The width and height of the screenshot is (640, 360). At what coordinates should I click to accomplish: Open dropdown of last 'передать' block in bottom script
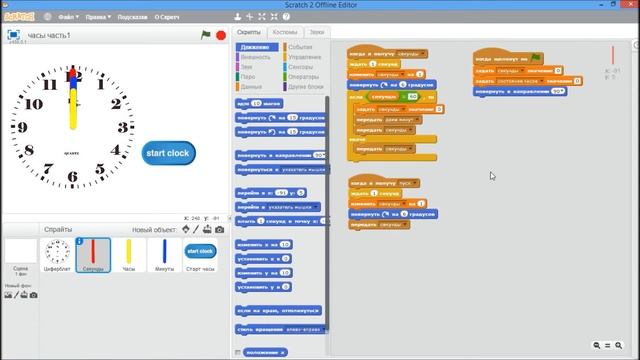(404, 225)
